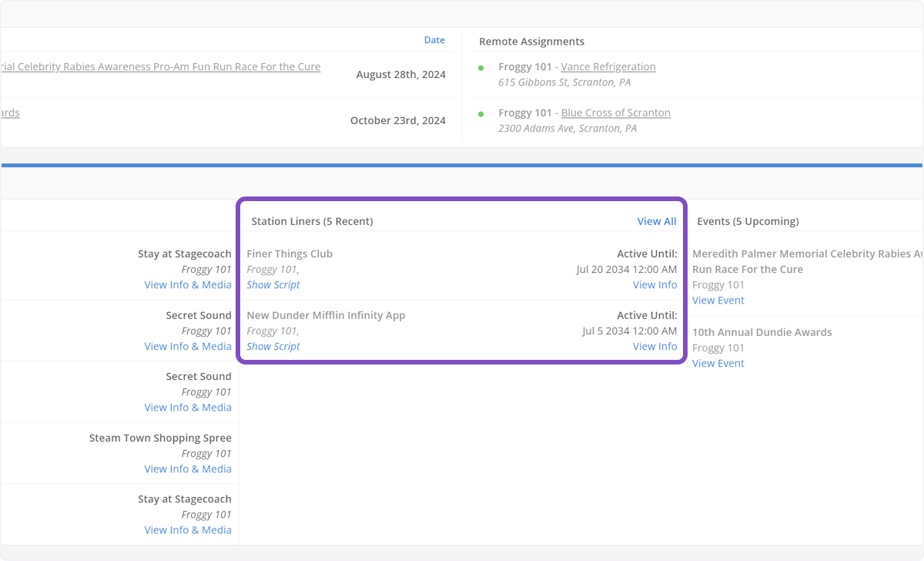Click View All in Station Liners
Image resolution: width=924 pixels, height=561 pixels.
[x=656, y=221]
